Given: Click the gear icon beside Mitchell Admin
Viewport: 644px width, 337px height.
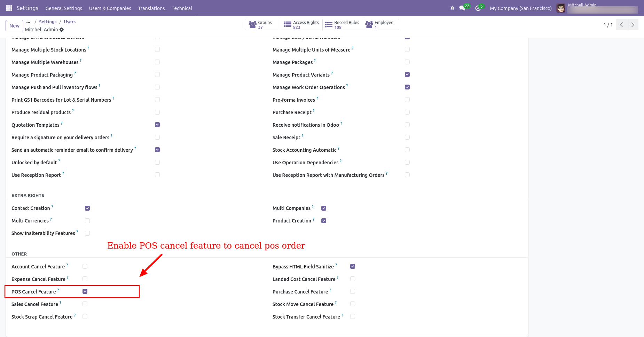Looking at the screenshot, I should coord(62,30).
